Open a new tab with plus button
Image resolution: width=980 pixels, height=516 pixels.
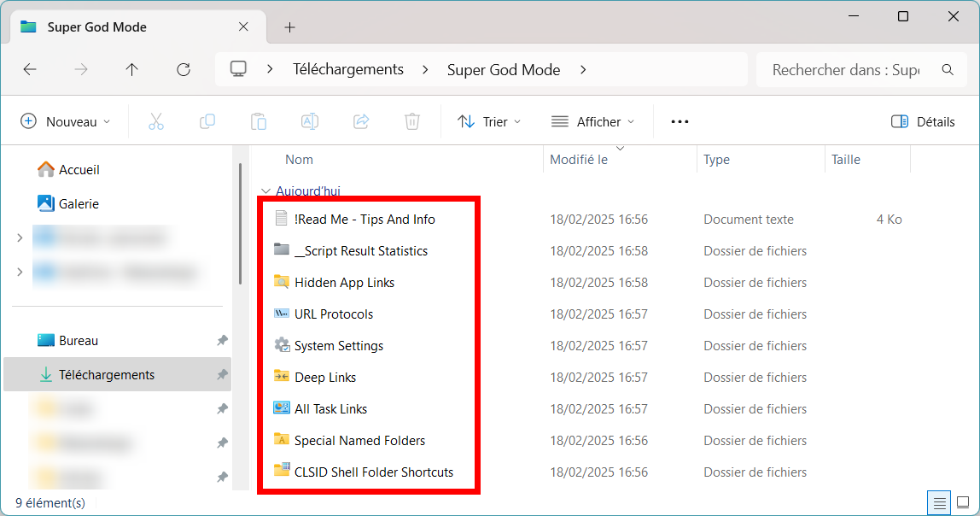pos(289,26)
